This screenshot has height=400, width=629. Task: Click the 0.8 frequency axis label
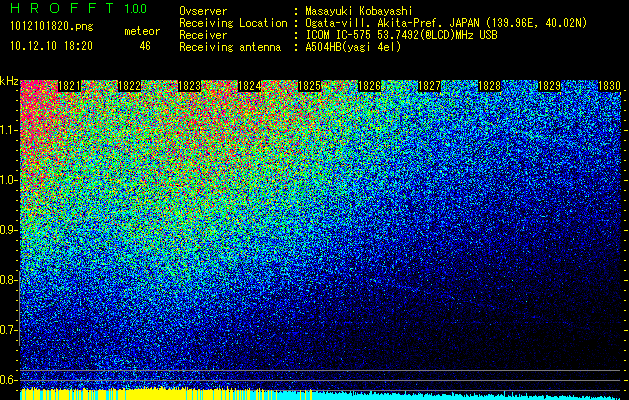[9, 280]
